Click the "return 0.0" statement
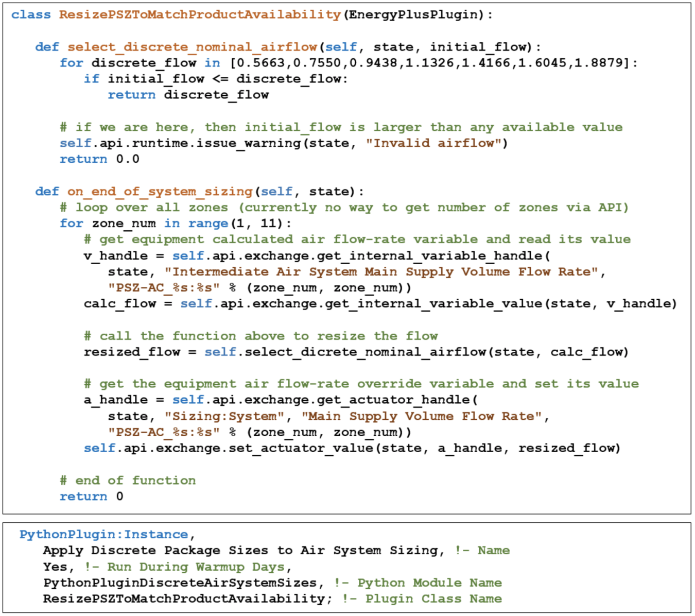The image size is (695, 616). (99, 159)
